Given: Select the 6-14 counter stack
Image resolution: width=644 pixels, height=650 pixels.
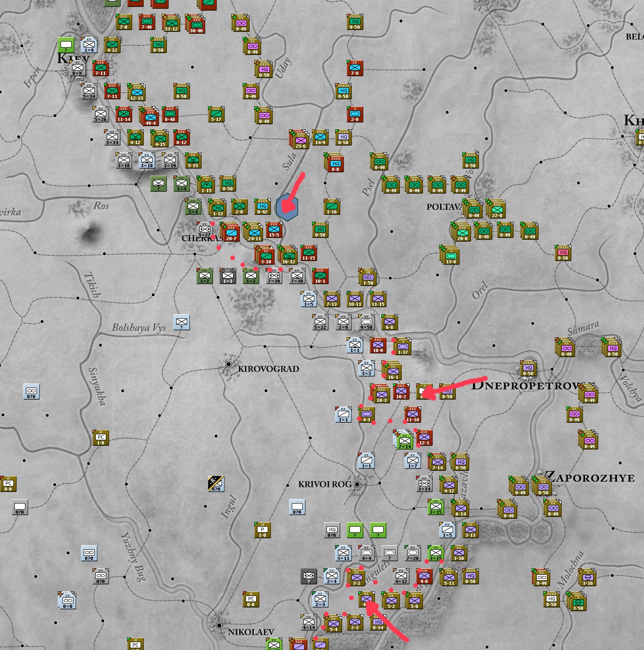Looking at the screenshot, I should click(x=460, y=508).
